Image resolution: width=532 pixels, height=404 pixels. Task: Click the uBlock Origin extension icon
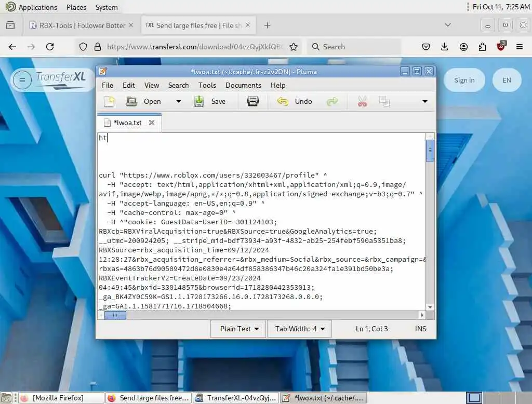501,46
